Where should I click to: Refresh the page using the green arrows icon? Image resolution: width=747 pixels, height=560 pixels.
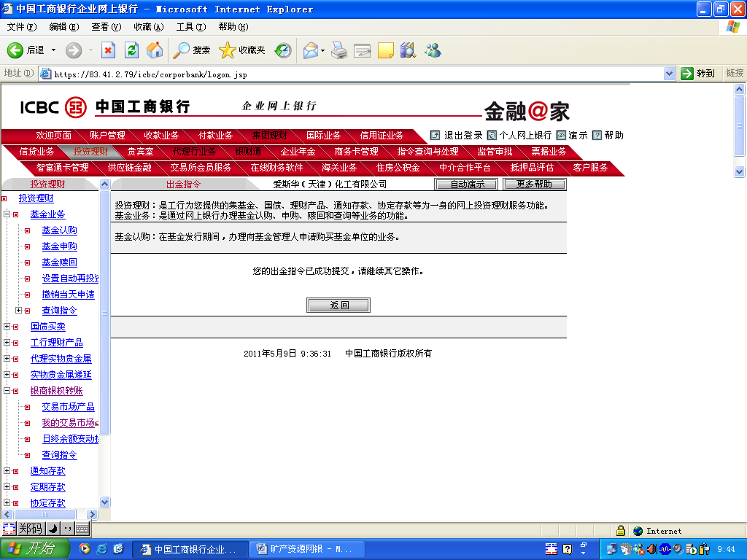click(x=131, y=50)
